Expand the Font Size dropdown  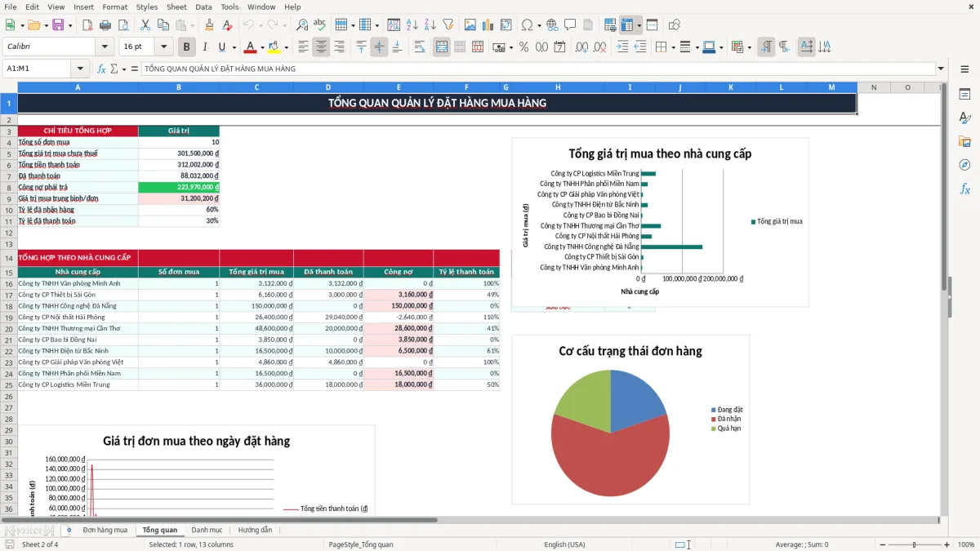pos(164,47)
